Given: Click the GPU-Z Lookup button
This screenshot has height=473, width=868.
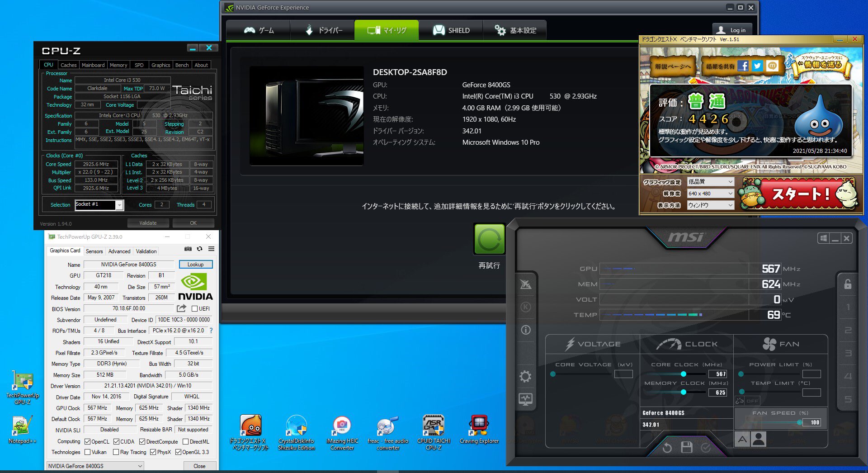Looking at the screenshot, I should click(x=196, y=265).
